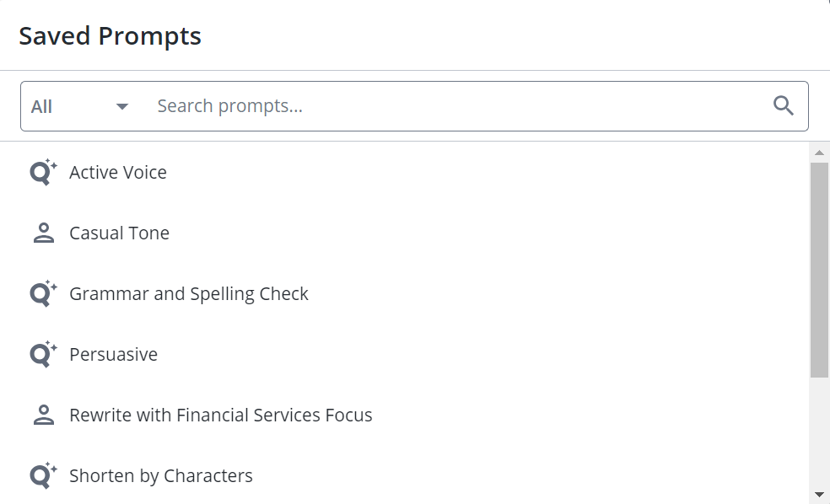
Task: Click the Q icon next to Grammar and Spelling Check
Action: [x=43, y=293]
